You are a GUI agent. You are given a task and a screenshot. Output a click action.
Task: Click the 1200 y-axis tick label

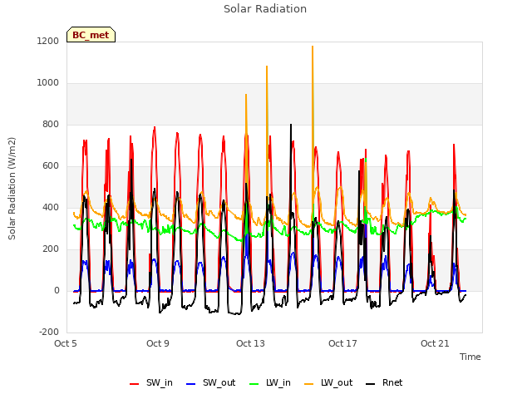pyautogui.click(x=48, y=42)
